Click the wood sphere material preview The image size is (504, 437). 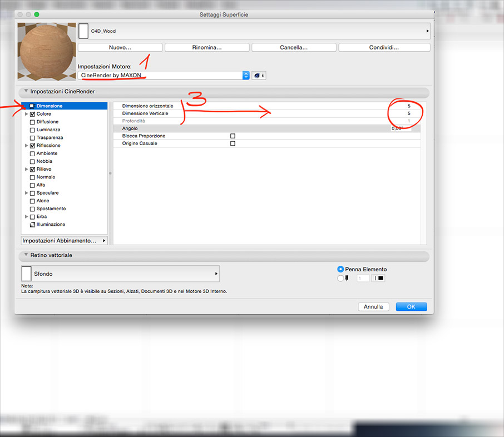click(x=46, y=51)
